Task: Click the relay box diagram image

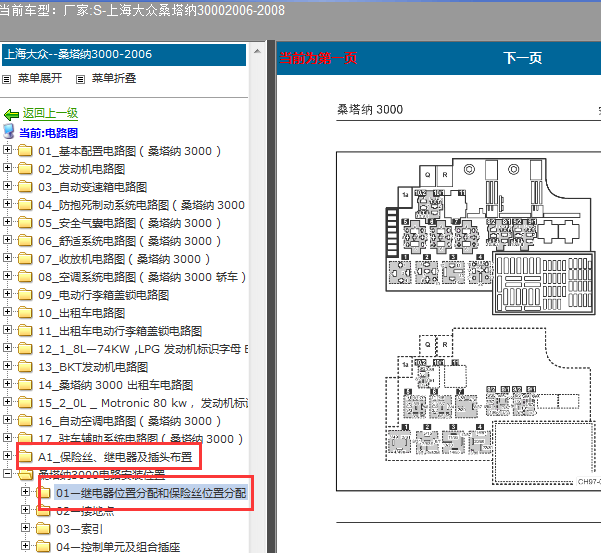Action: click(x=468, y=321)
